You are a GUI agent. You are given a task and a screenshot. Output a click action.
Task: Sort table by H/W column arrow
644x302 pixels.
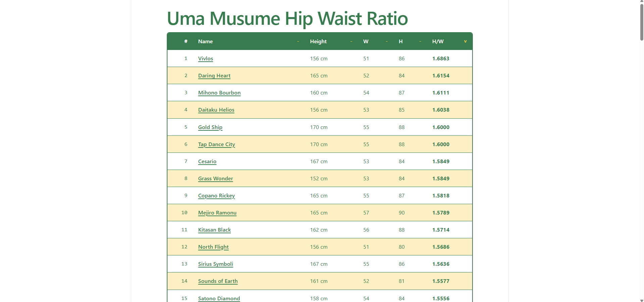(465, 42)
